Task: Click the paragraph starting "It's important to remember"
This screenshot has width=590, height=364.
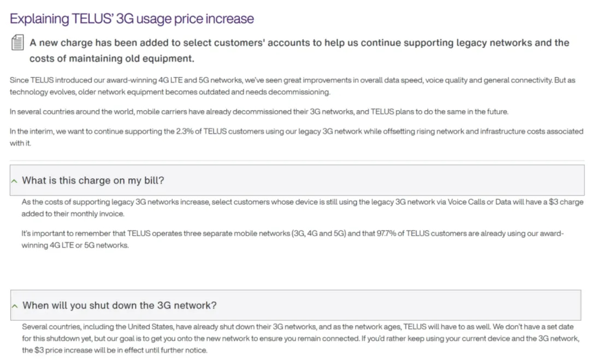Action: click(292, 239)
